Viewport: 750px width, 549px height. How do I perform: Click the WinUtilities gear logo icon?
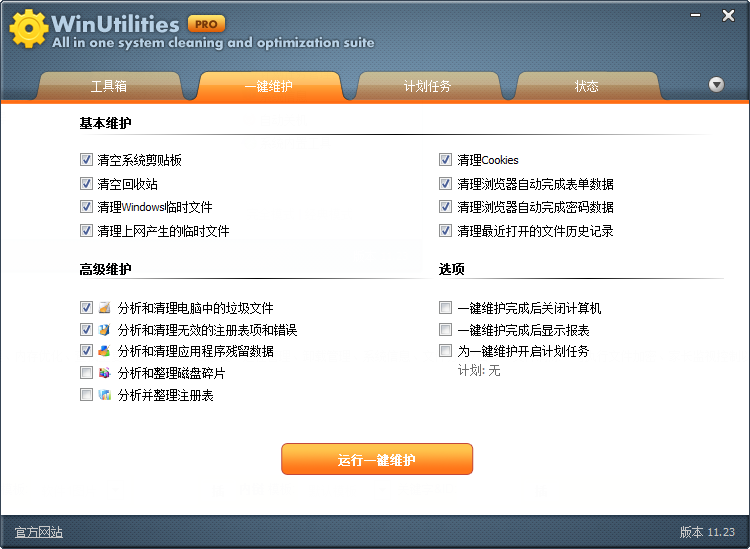point(29,28)
